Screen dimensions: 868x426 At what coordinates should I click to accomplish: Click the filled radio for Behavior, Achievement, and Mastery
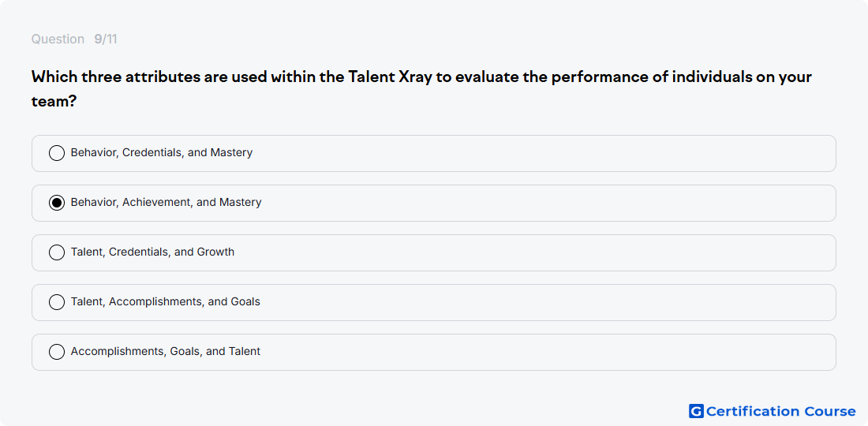pyautogui.click(x=57, y=203)
